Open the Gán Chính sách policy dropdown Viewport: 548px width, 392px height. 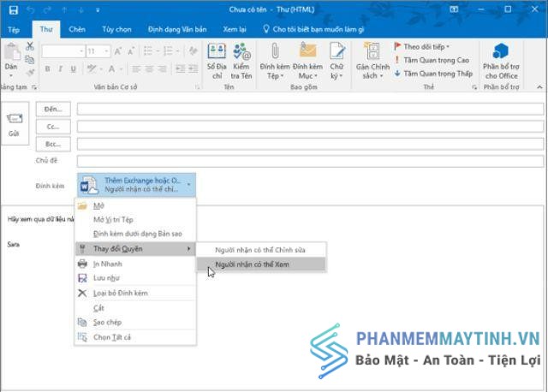[372, 61]
